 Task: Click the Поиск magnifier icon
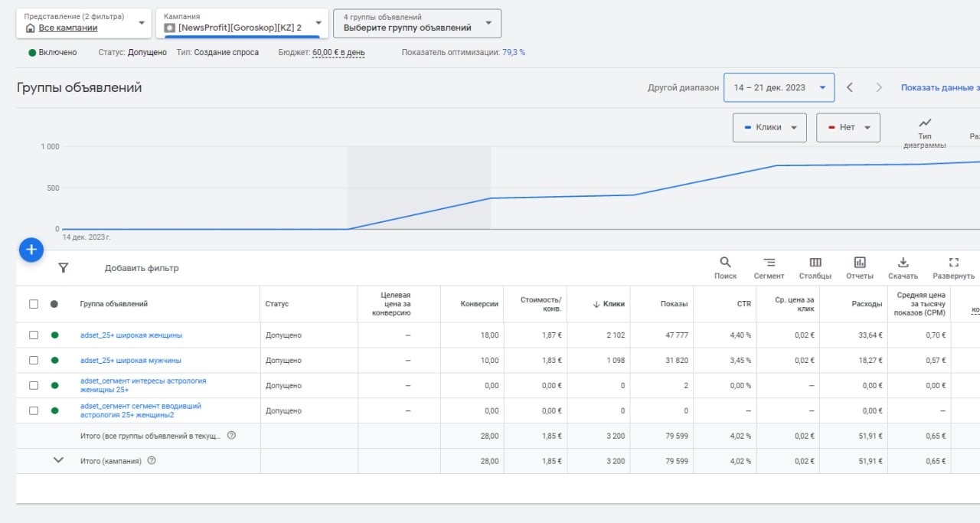[x=725, y=262]
